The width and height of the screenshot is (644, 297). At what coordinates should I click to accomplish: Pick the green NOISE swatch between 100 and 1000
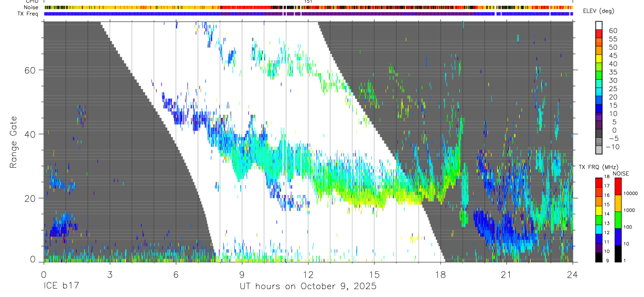click(618, 220)
